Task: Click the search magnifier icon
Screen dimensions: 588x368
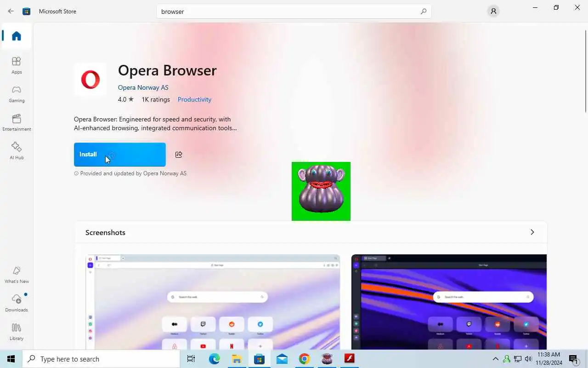Action: [424, 11]
